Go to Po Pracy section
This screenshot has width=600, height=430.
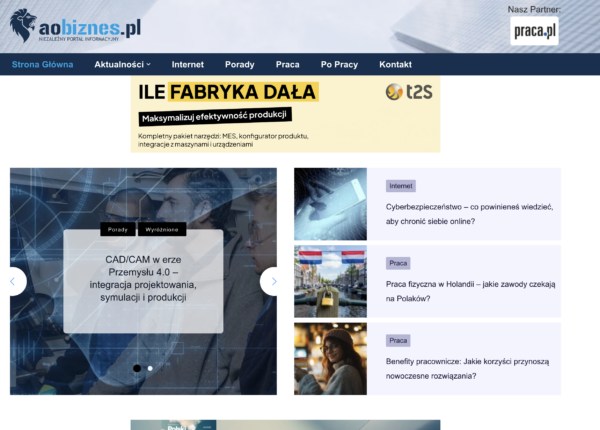pyautogui.click(x=339, y=64)
